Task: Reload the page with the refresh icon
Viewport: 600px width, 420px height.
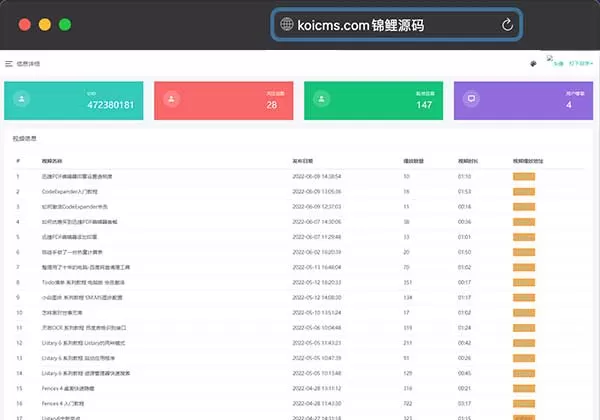Action: coord(507,25)
